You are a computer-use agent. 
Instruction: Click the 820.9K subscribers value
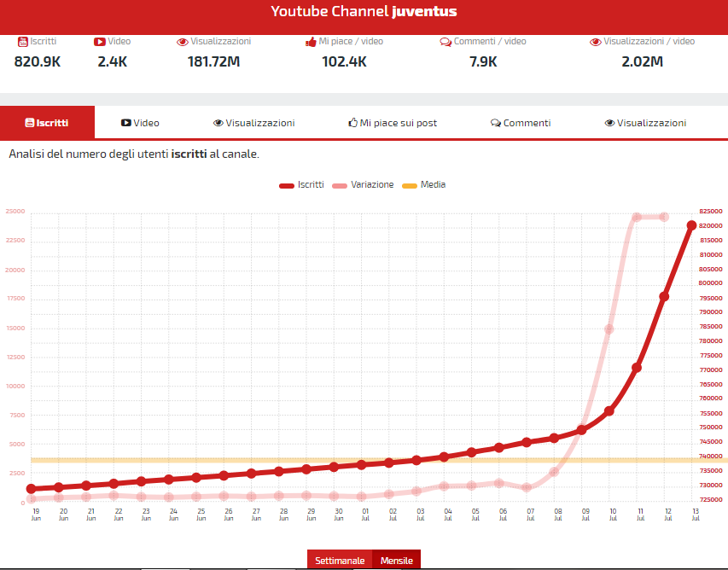coord(38,61)
